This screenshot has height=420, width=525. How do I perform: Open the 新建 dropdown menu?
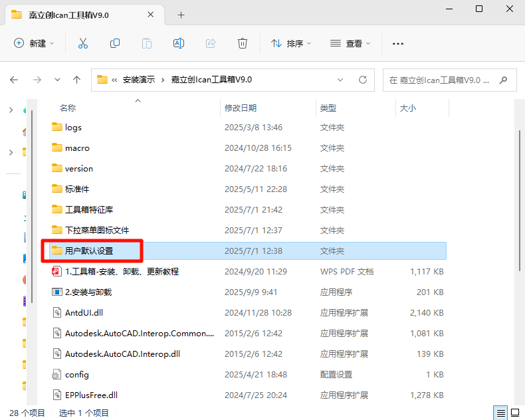coord(35,43)
